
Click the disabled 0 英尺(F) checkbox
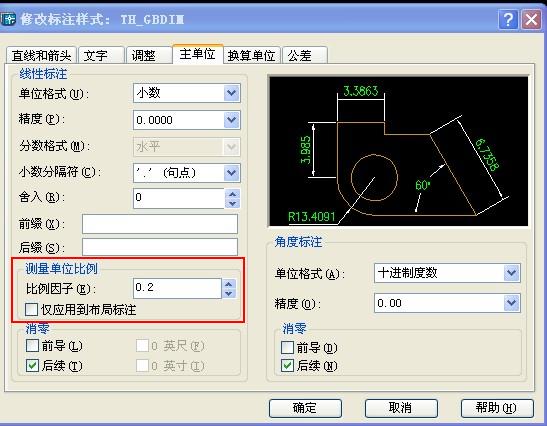pyautogui.click(x=142, y=346)
